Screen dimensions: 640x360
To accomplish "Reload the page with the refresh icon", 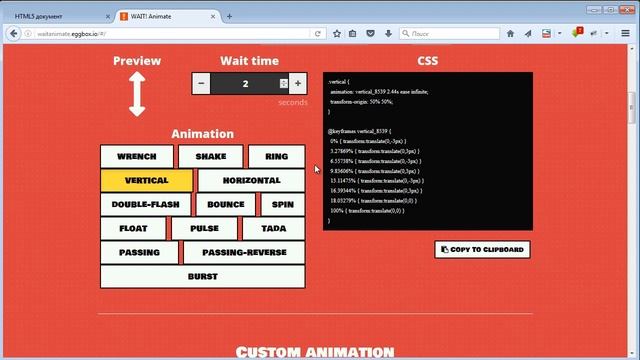I will 318,33.
